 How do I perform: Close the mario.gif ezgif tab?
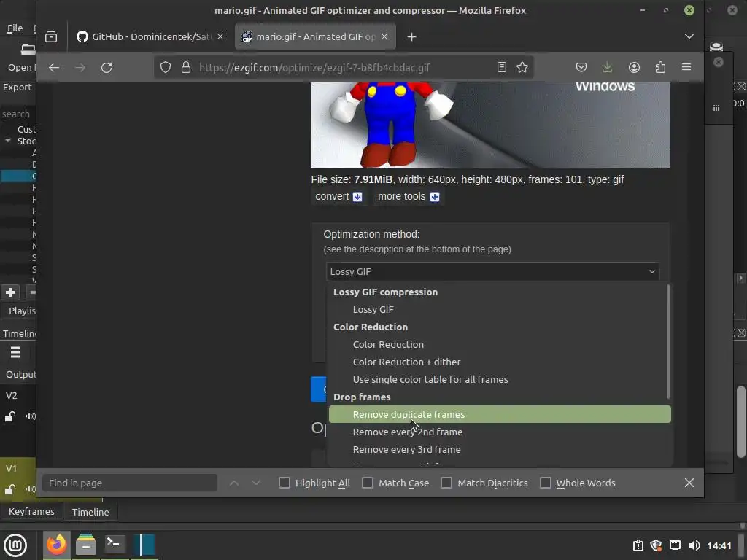(384, 36)
